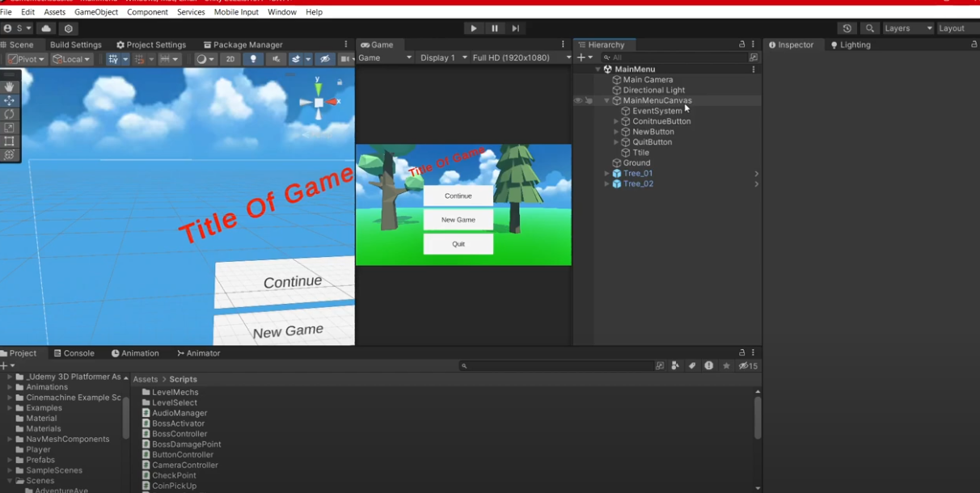980x493 pixels.
Task: Open the Full HD resolution dropdown
Action: [522, 58]
